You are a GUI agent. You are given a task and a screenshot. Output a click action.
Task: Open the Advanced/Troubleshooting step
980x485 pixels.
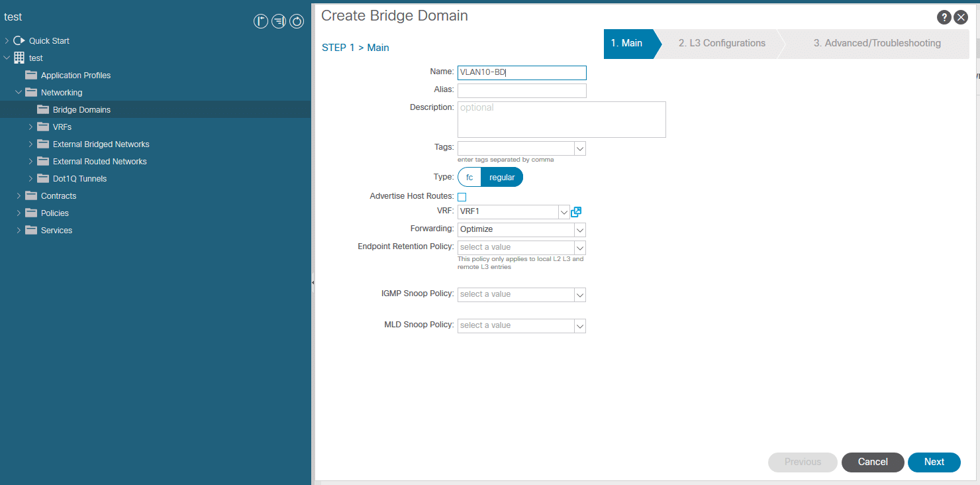click(x=877, y=42)
